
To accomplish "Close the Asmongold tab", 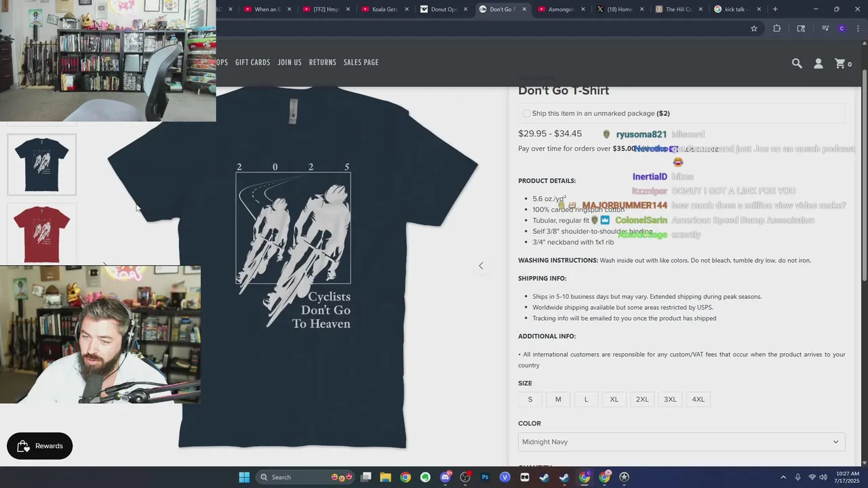I will coord(583,9).
